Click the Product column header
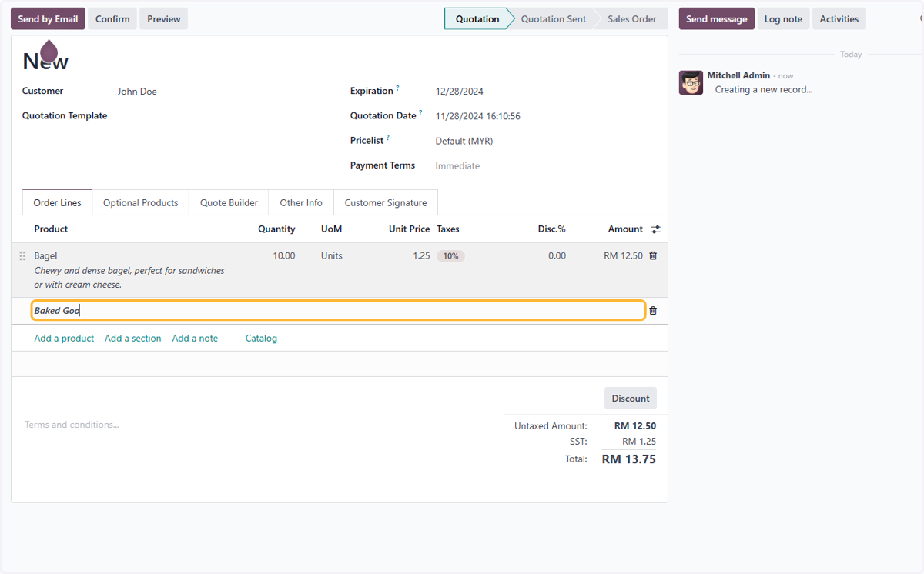The height and width of the screenshot is (574, 924). click(51, 229)
